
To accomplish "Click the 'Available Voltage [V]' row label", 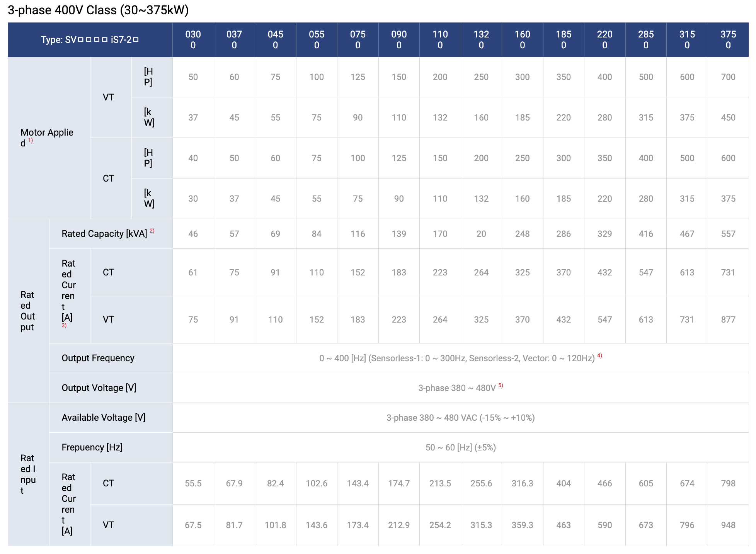I will pos(104,418).
